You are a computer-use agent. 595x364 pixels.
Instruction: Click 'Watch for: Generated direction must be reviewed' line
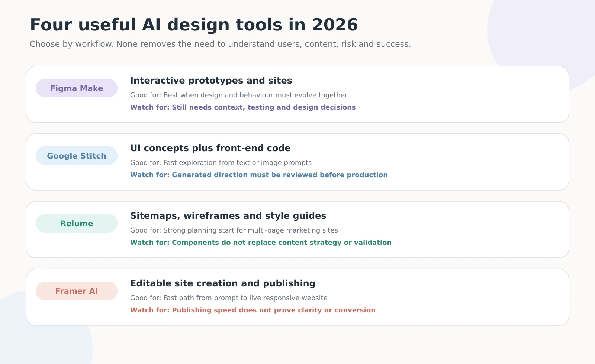(259, 175)
